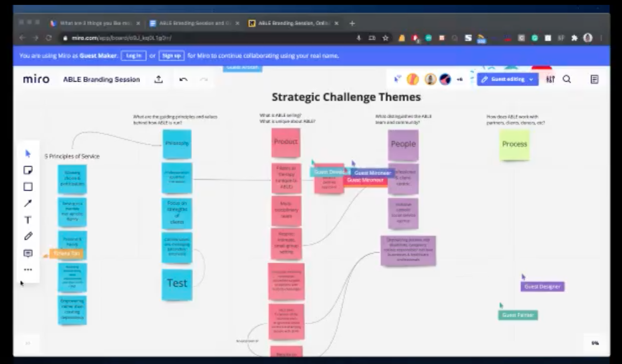
Task: Undo the last board action
Action: point(183,80)
